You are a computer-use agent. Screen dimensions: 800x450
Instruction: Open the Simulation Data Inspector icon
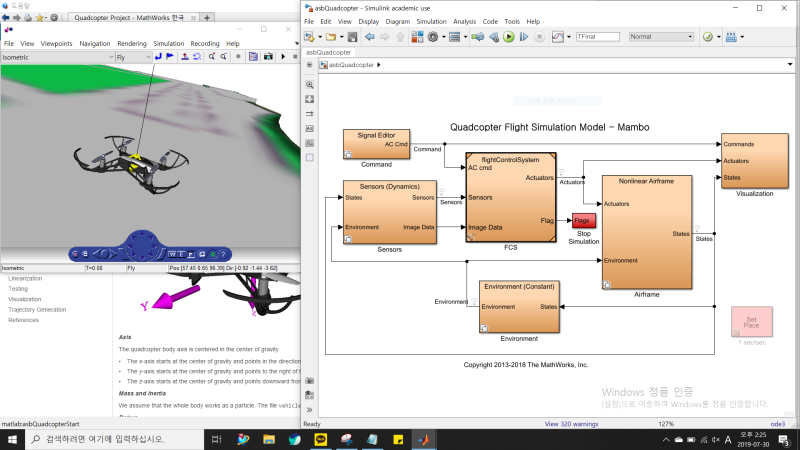558,37
